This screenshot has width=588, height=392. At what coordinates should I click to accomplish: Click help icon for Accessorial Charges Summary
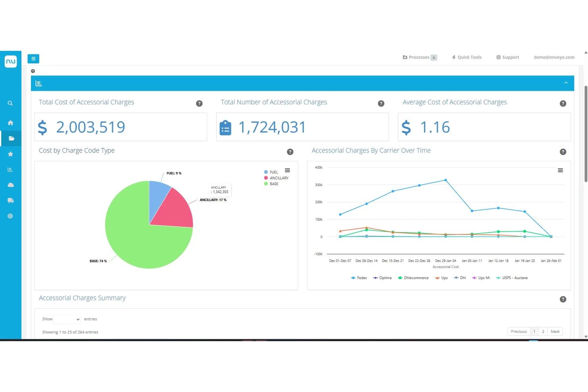coord(563,299)
